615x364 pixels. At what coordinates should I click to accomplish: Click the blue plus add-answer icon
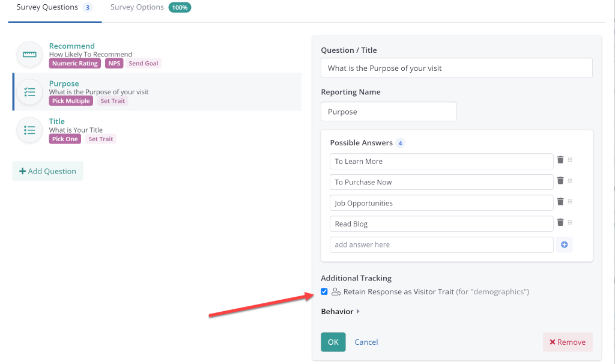(564, 244)
